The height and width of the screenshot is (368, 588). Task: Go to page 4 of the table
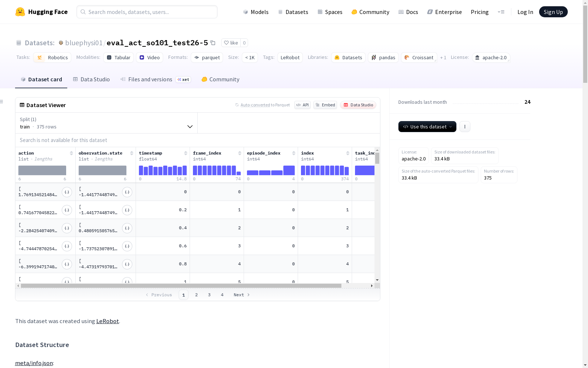222,295
